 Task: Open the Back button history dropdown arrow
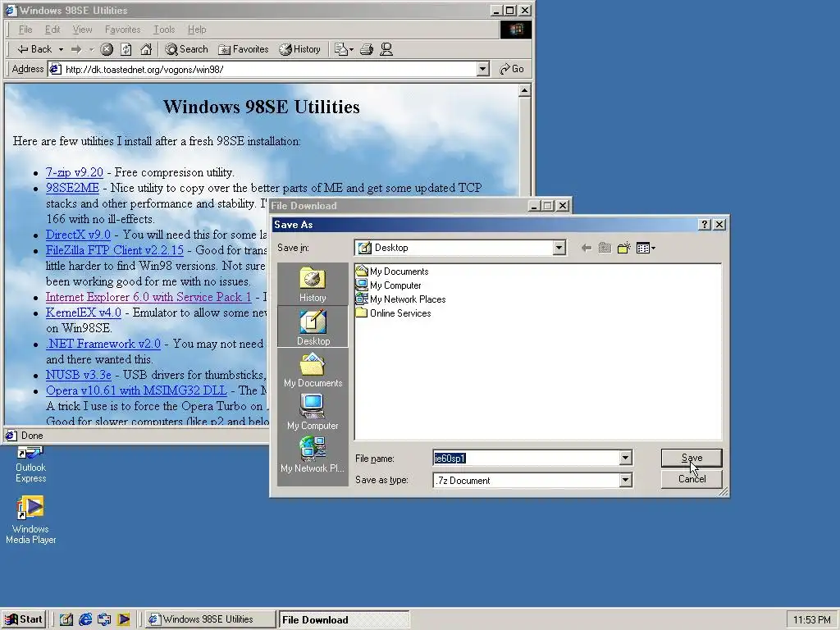click(x=61, y=49)
